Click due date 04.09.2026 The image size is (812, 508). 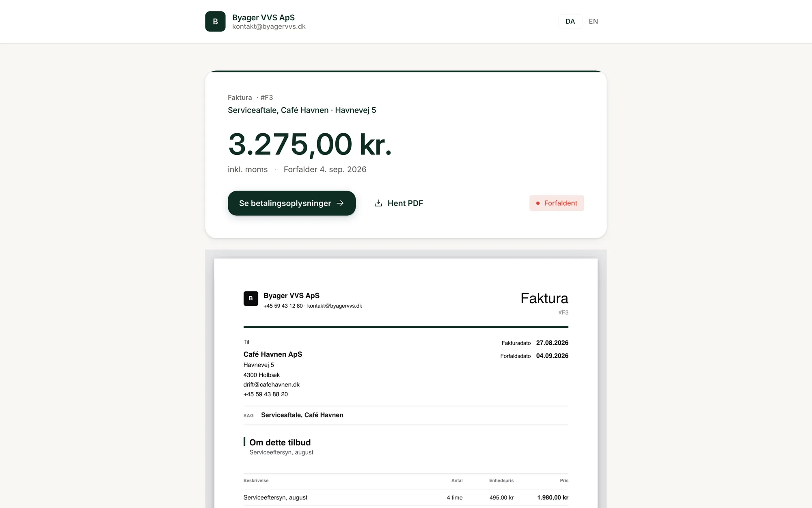click(552, 356)
